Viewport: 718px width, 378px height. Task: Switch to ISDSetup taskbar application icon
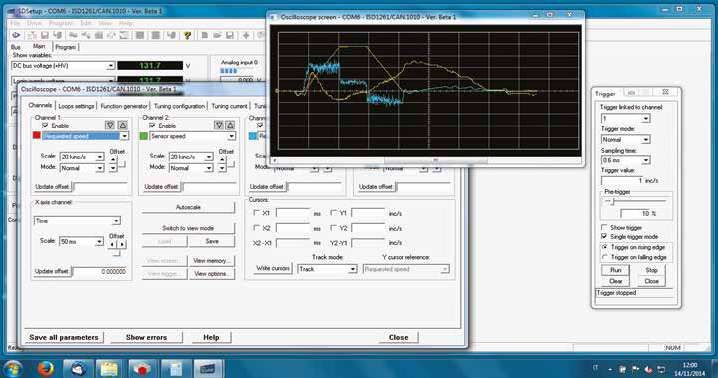208,368
